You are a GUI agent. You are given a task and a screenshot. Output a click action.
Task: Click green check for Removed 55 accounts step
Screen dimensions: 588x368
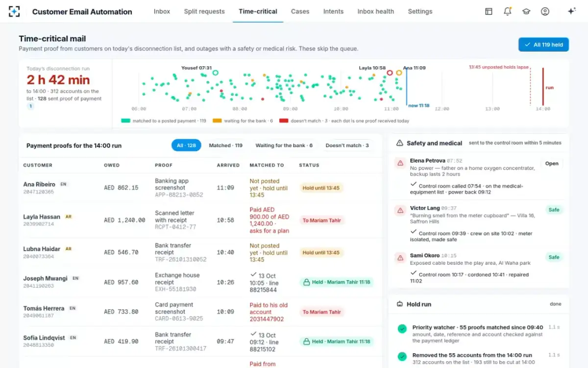(402, 357)
